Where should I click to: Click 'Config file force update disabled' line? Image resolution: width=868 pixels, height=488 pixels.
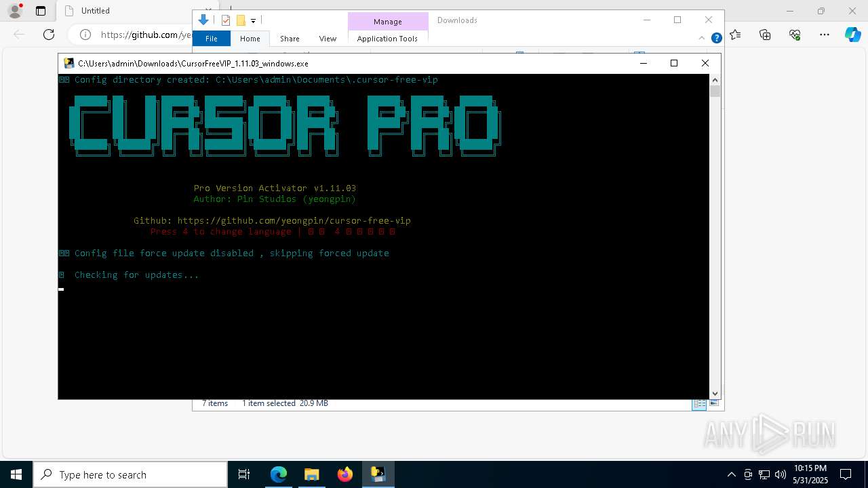click(224, 253)
